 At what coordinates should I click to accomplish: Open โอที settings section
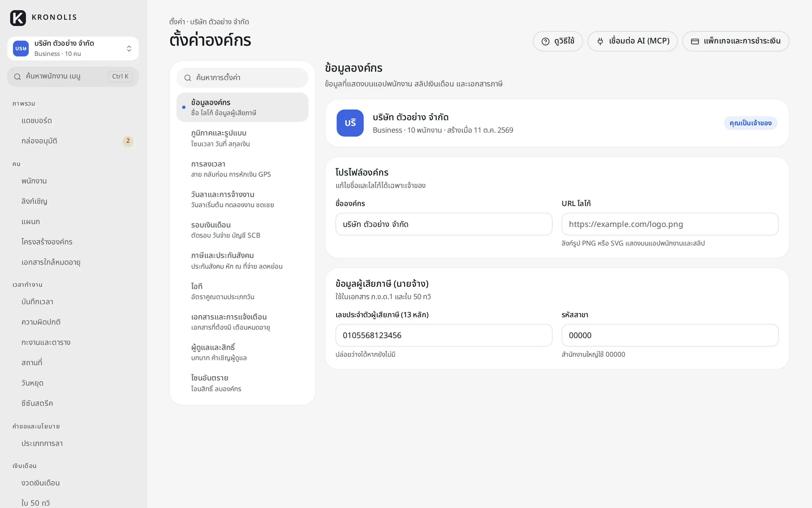pyautogui.click(x=242, y=291)
